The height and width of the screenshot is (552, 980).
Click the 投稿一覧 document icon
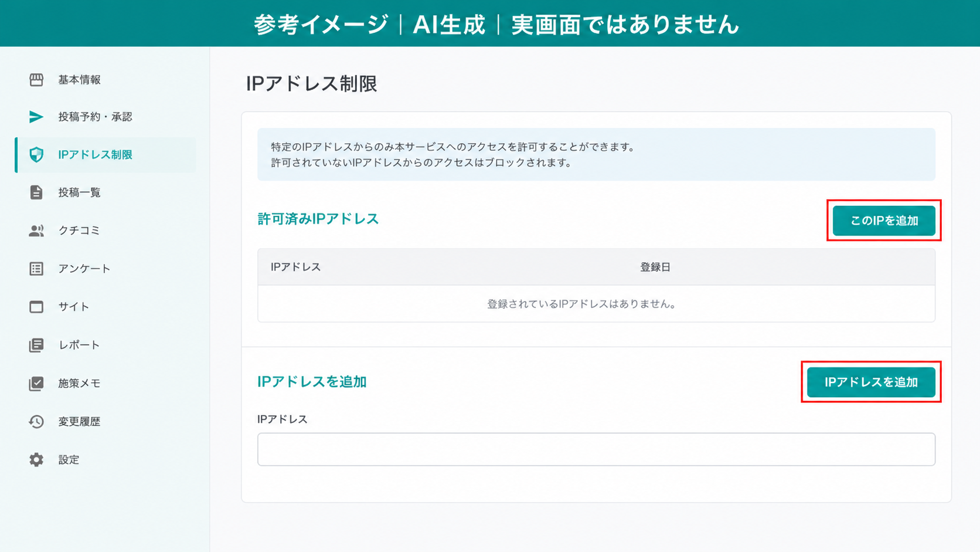coord(36,192)
